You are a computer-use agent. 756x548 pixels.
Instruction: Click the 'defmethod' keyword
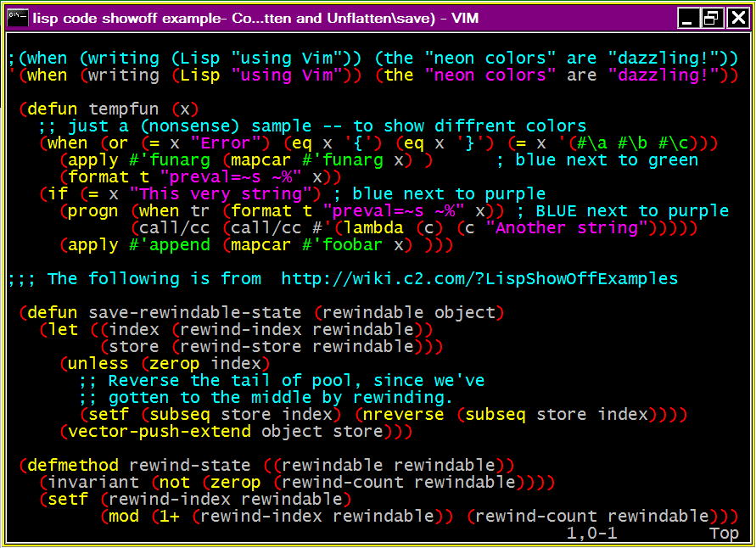pos(74,466)
